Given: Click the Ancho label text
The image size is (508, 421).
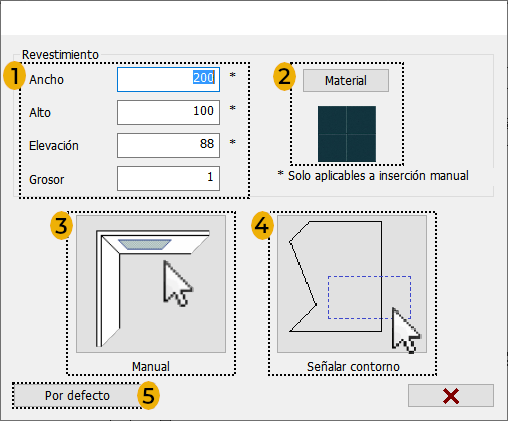Looking at the screenshot, I should pyautogui.click(x=46, y=80).
